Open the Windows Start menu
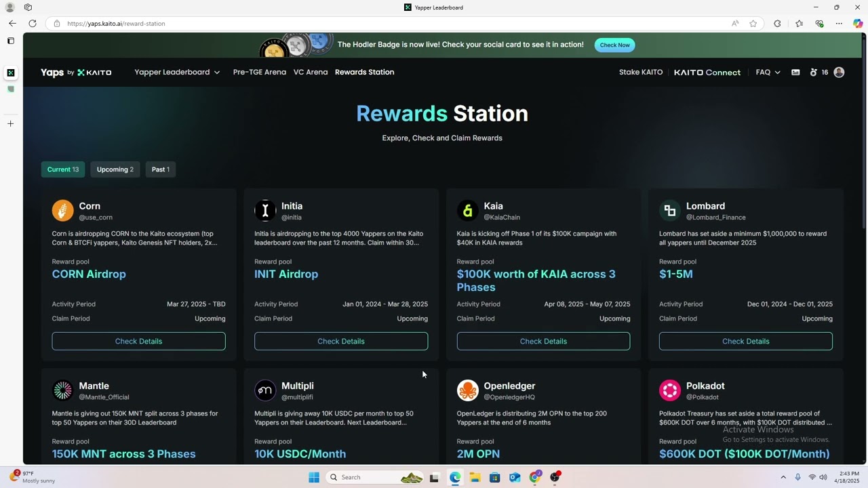868x488 pixels. click(x=313, y=477)
